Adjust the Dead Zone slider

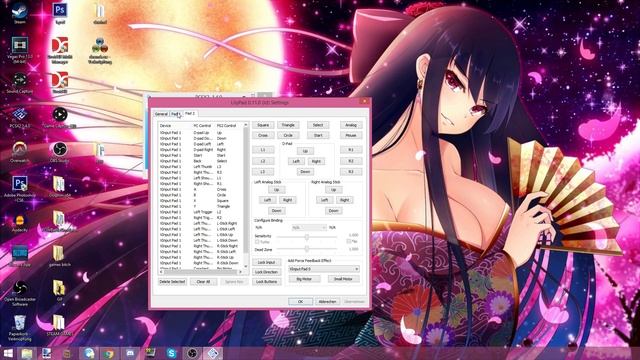[x=307, y=249]
